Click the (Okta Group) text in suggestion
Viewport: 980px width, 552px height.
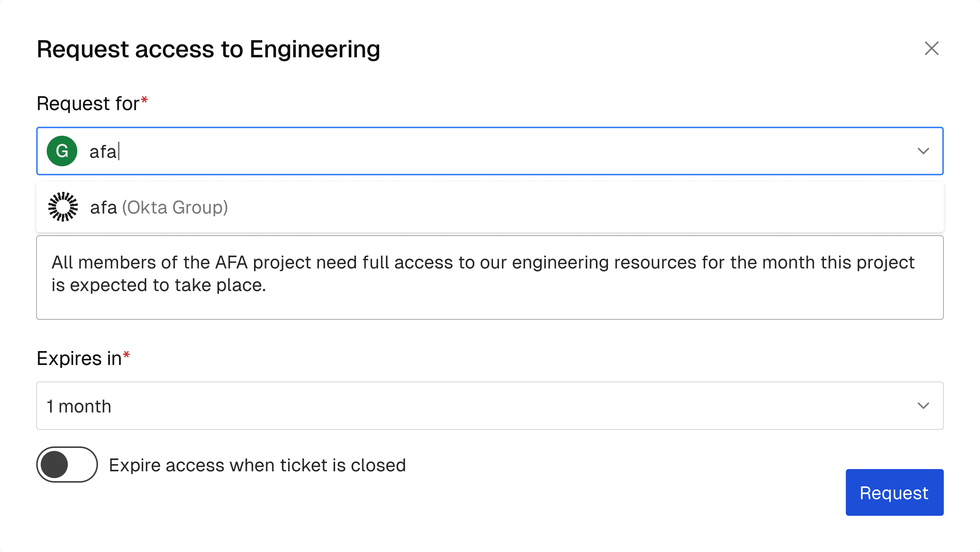pos(175,207)
